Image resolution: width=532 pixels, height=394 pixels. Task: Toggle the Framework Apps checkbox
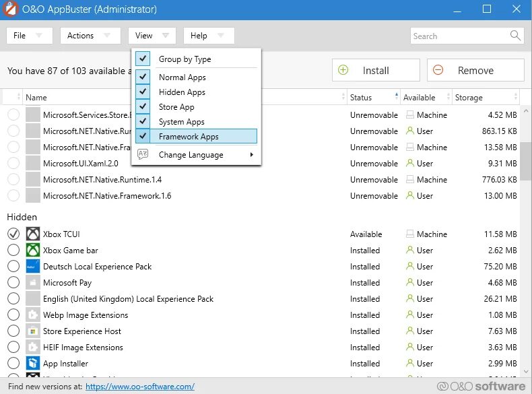click(x=143, y=137)
